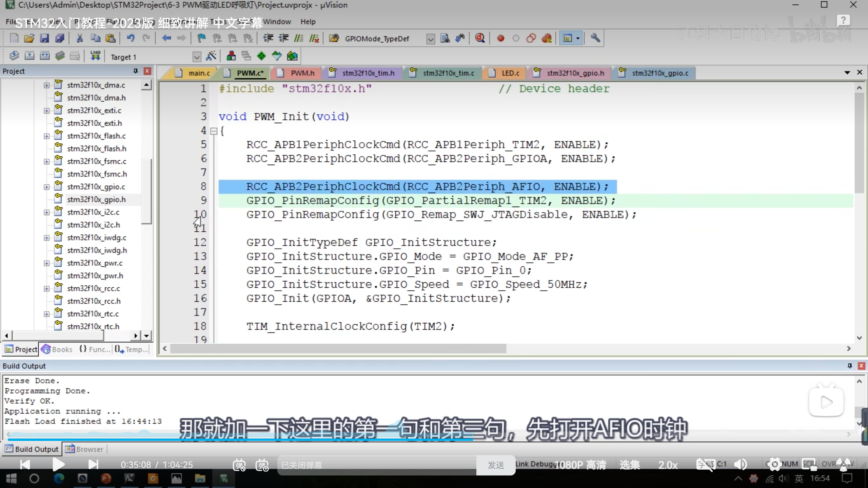Expand the stm32f10x_gpio.c tree node
The image size is (868, 488).
46,187
